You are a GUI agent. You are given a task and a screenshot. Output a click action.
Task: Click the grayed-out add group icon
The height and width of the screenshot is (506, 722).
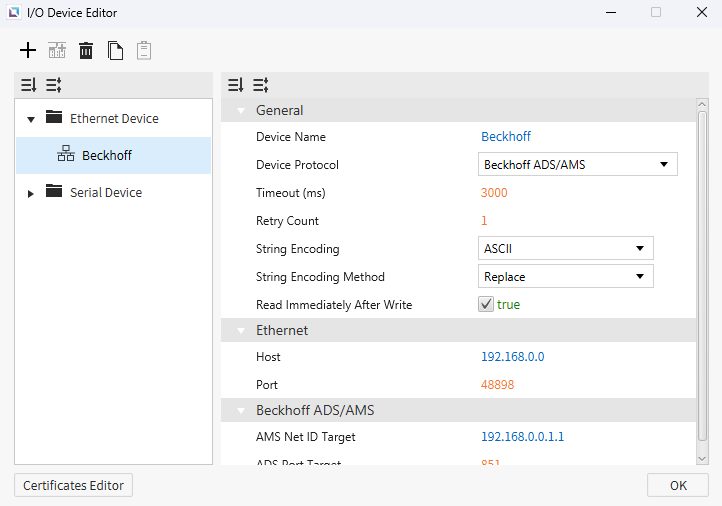click(x=57, y=50)
